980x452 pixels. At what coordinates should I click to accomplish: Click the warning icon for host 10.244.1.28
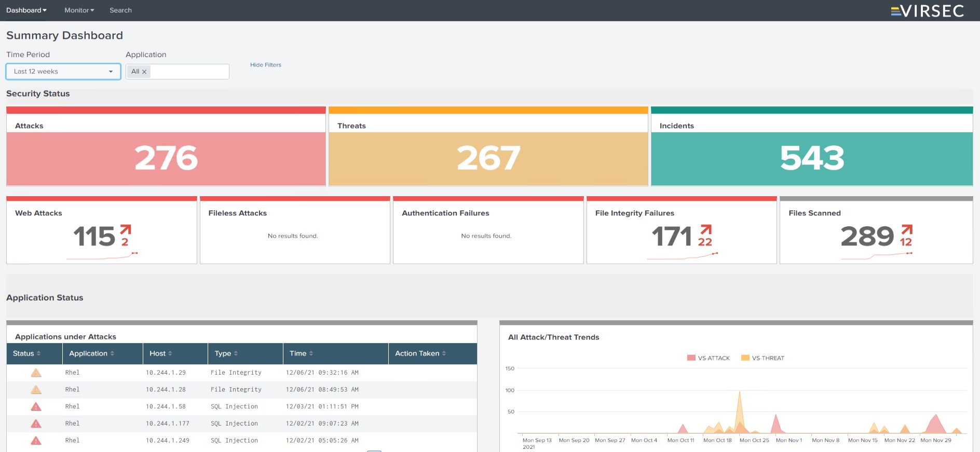[36, 390]
